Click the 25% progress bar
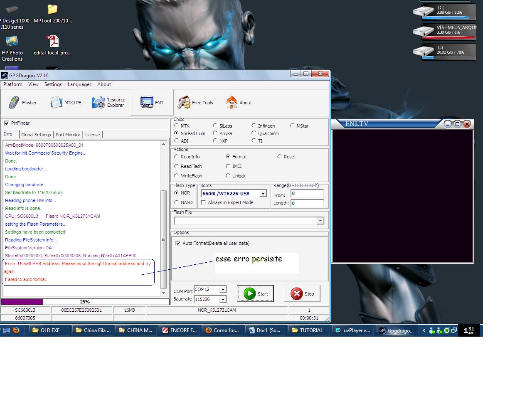This screenshot has width=532, height=399. click(x=85, y=302)
